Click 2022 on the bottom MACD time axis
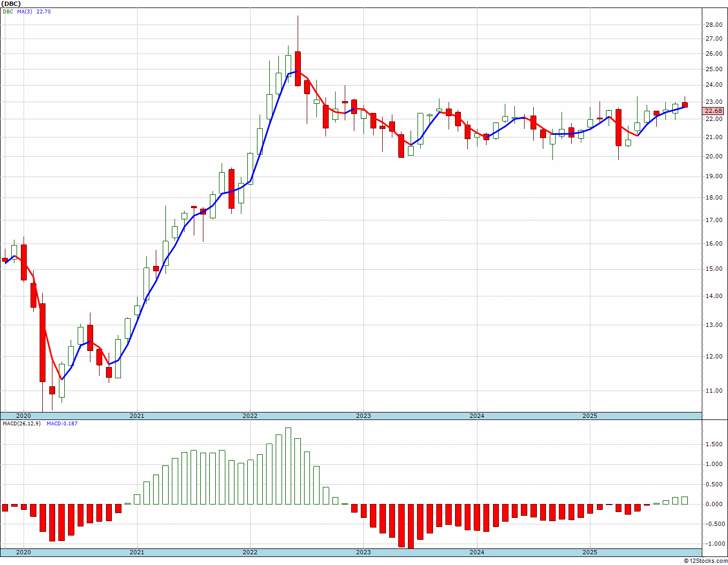This screenshot has height=565, width=728. coord(250,552)
